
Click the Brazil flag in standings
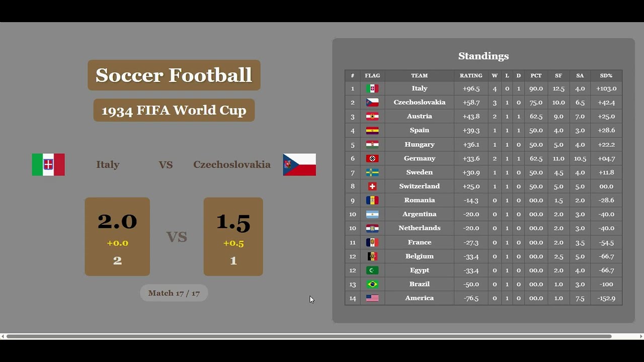[x=372, y=284]
